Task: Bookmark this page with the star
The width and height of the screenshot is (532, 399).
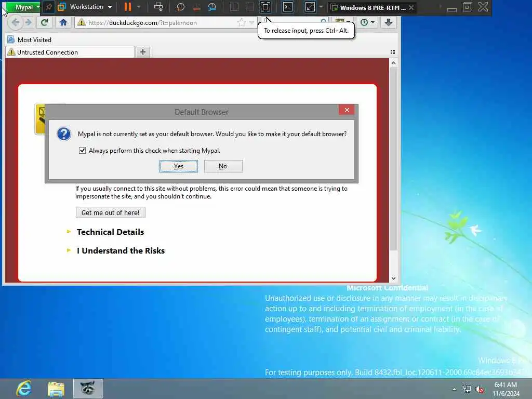Action: (x=242, y=23)
